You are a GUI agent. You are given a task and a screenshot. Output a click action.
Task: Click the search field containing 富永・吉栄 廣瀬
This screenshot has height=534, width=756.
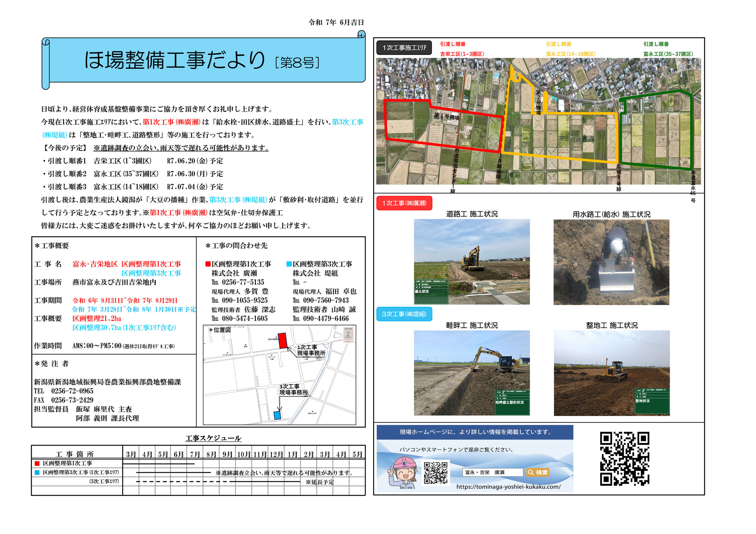[x=492, y=472]
